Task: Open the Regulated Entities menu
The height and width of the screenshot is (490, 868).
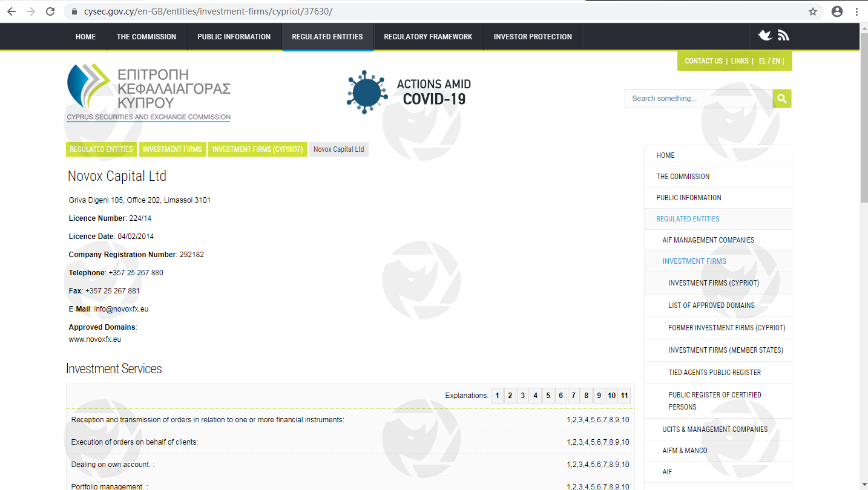Action: pyautogui.click(x=327, y=37)
